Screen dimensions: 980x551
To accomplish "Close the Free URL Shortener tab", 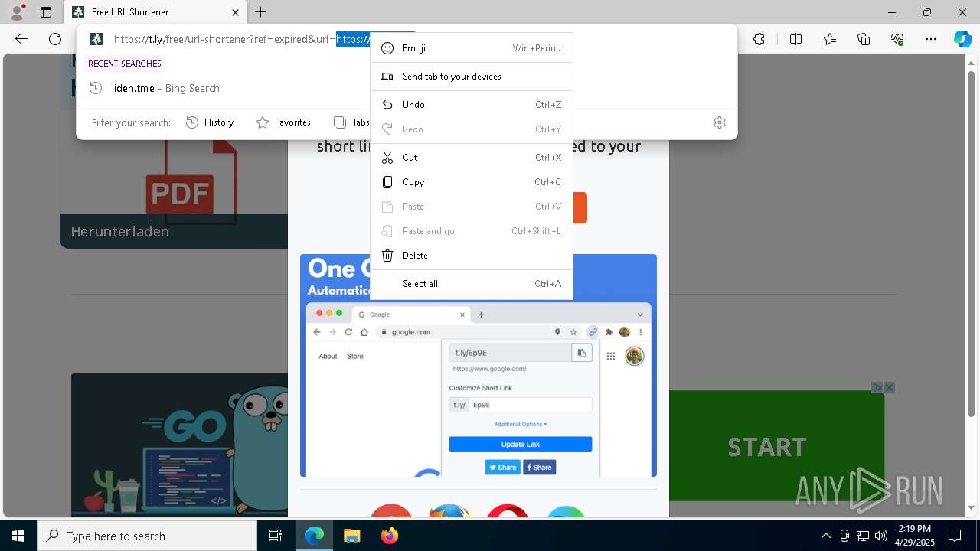I will (235, 12).
